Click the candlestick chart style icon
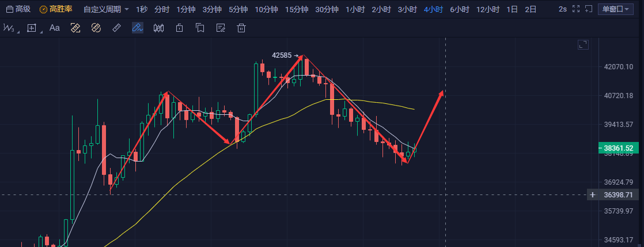 click(159, 28)
